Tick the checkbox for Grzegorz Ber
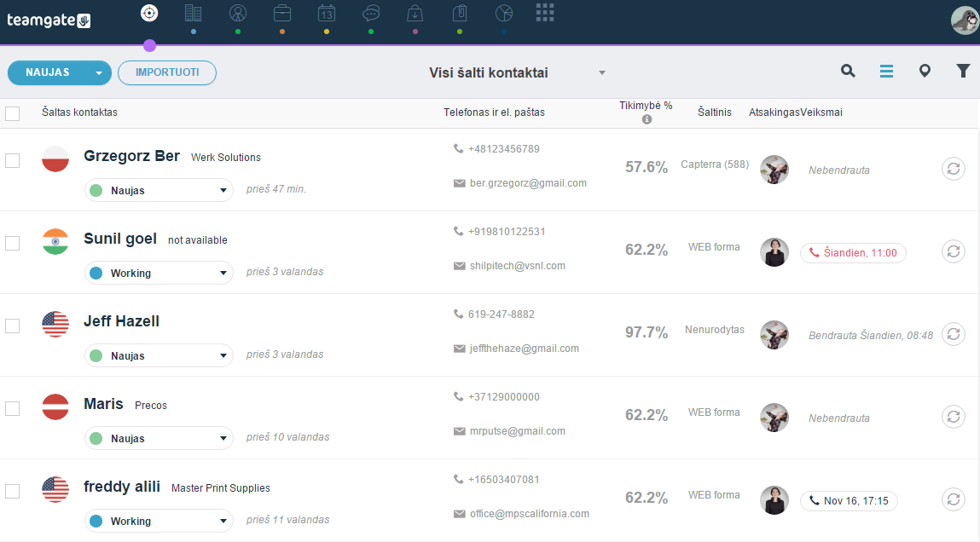The image size is (980, 542). click(13, 160)
